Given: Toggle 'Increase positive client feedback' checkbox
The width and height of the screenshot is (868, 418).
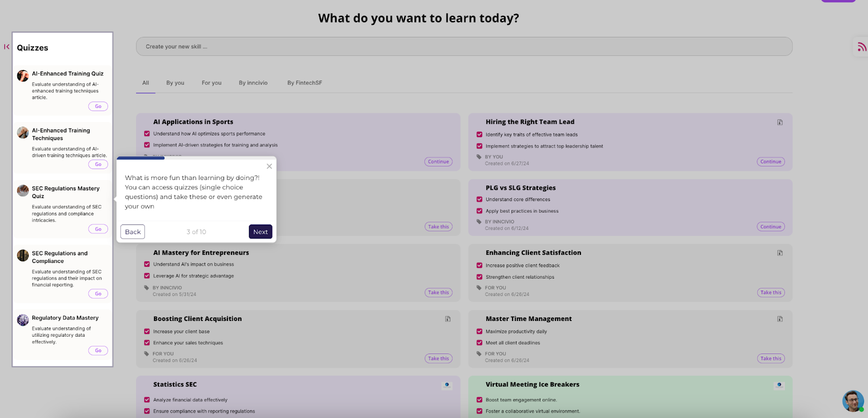Looking at the screenshot, I should [480, 265].
